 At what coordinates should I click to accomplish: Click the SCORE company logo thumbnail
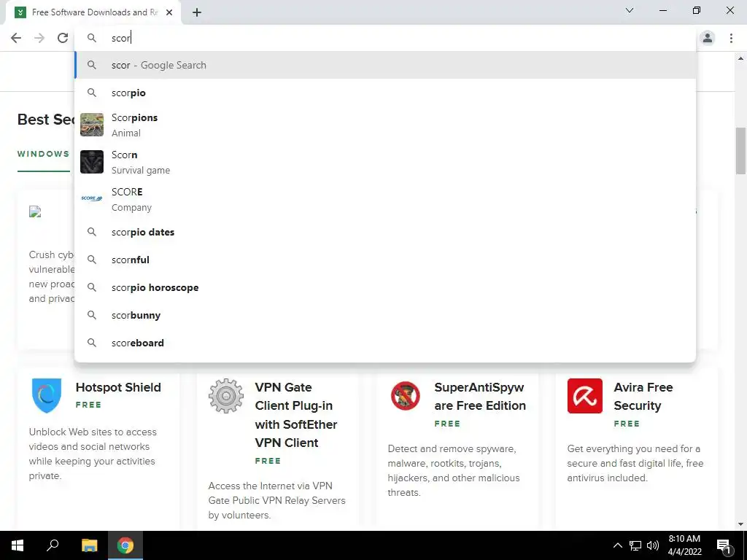(x=92, y=198)
